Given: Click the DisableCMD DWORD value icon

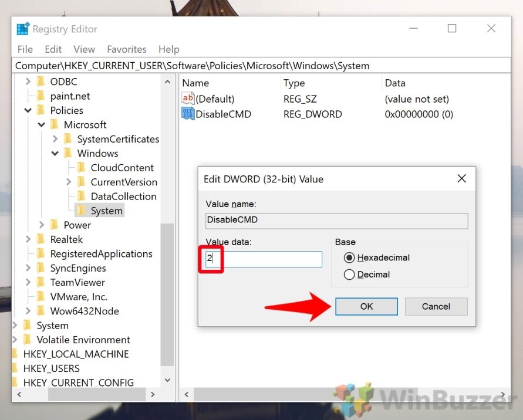Looking at the screenshot, I should 188,114.
